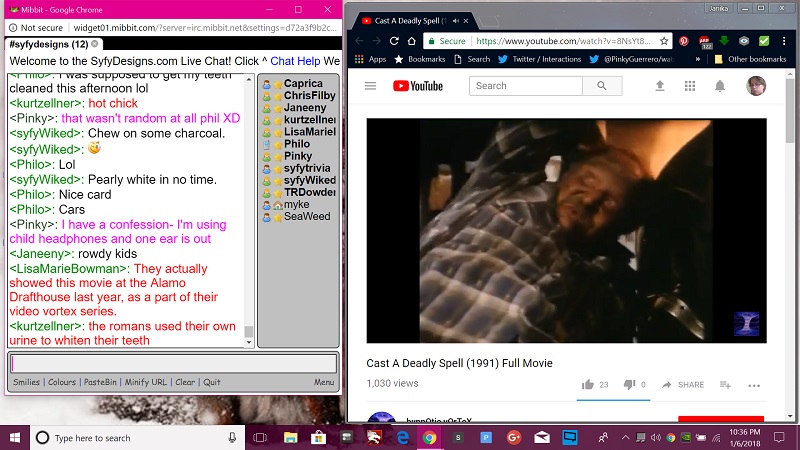
Task: Open YouTube apps grid icon
Action: coord(690,86)
